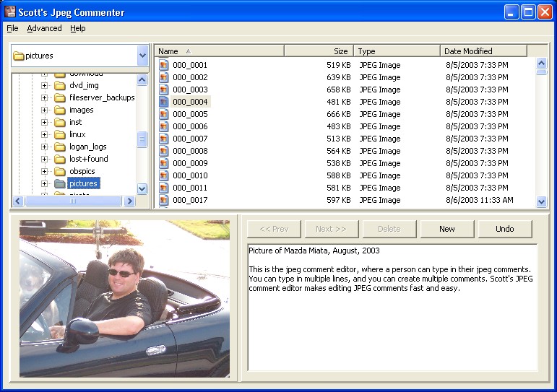Viewport: 557px width, 392px height.
Task: Select file name 000_0010 in the list
Action: 190,175
